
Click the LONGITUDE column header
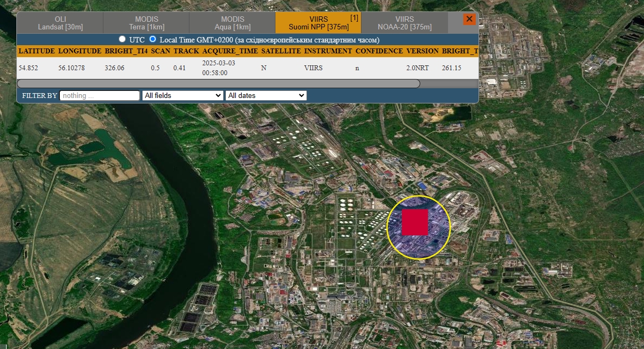(79, 51)
